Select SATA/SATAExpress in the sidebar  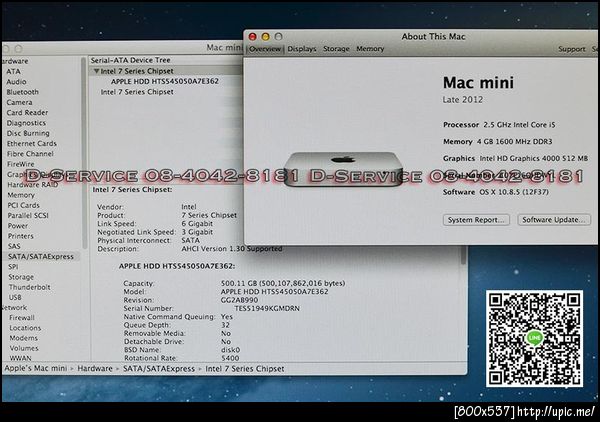[41, 257]
